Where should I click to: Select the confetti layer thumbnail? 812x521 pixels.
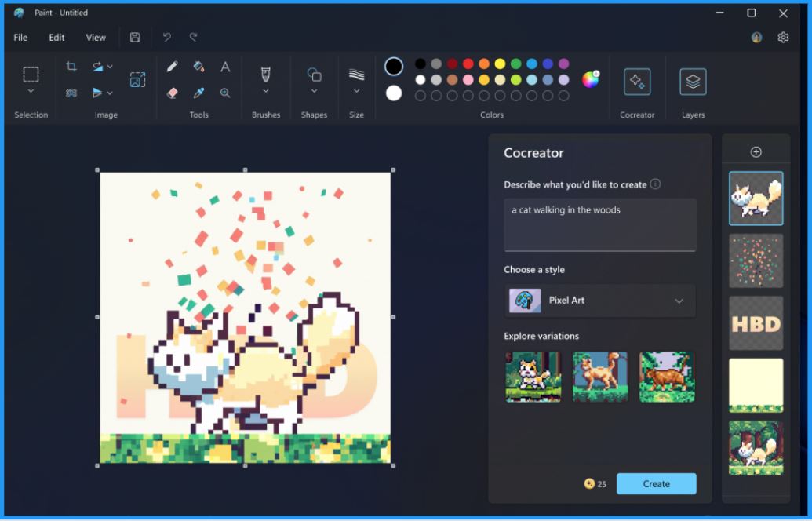(756, 260)
